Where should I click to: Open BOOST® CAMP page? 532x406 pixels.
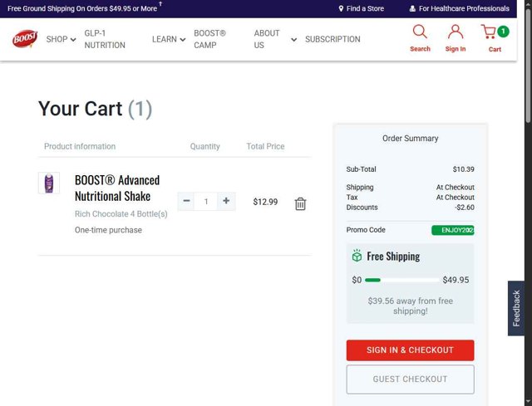[209, 39]
